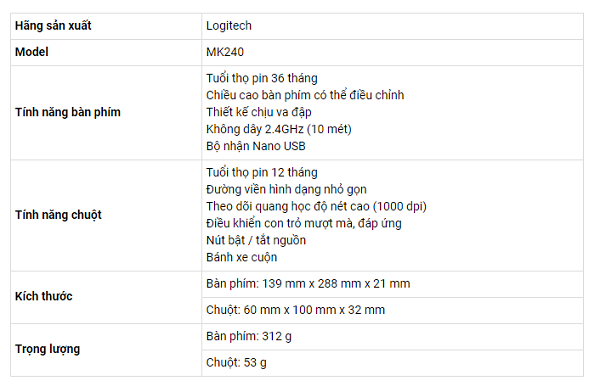
Task: Click the 'Model' label cell
Action: tap(106, 52)
